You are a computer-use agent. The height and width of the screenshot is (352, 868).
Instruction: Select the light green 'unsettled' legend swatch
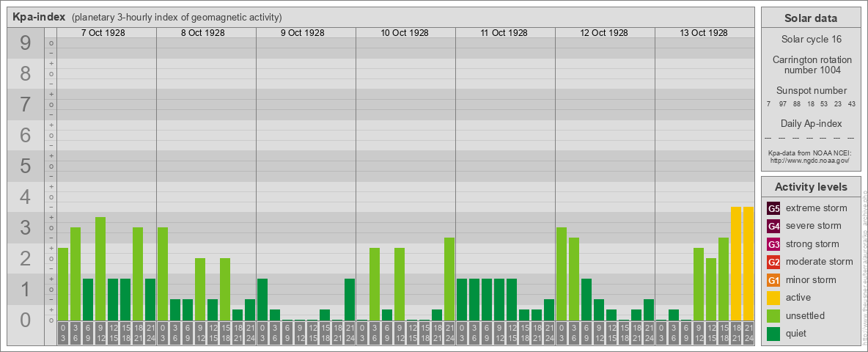[x=773, y=315]
